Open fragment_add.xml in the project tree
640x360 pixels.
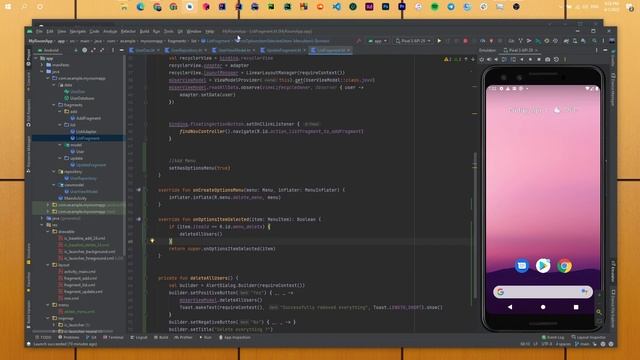pyautogui.click(x=77, y=278)
